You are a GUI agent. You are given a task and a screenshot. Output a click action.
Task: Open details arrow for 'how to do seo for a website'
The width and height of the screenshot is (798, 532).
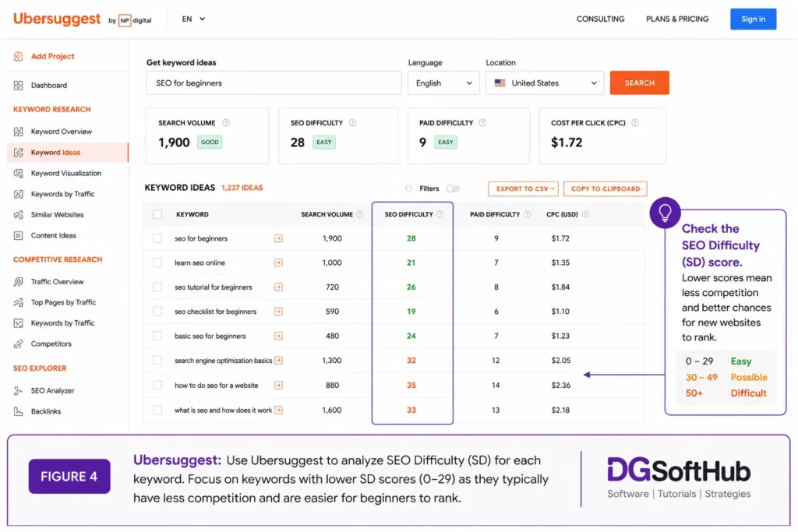pyautogui.click(x=278, y=385)
